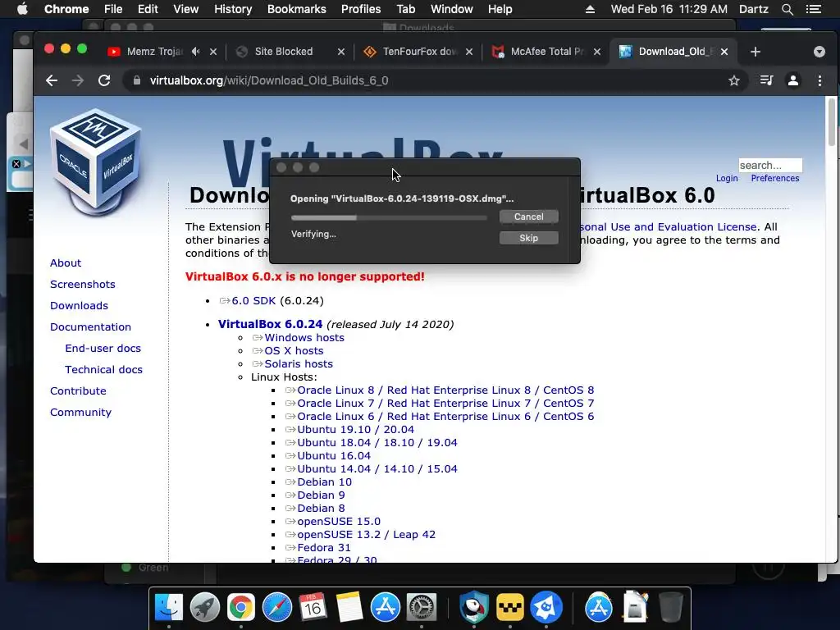This screenshot has height=630, width=840.
Task: Bookmark this page with the star
Action: [x=734, y=80]
